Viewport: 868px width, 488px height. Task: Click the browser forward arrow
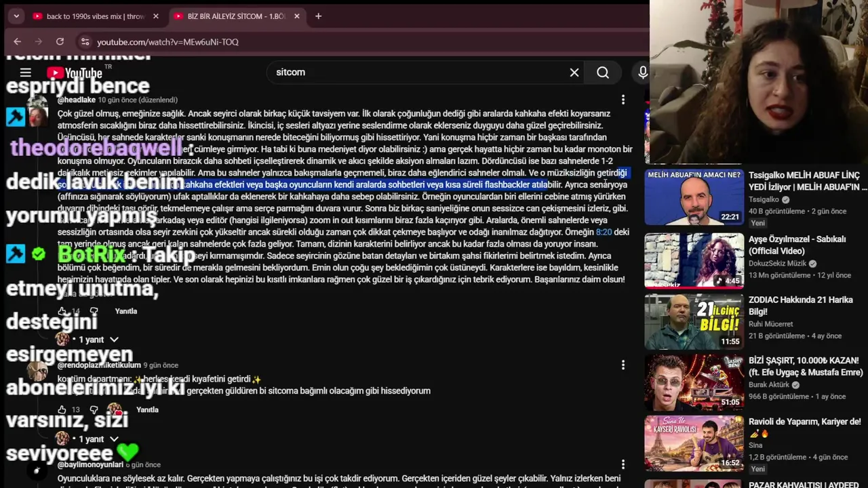tap(39, 42)
